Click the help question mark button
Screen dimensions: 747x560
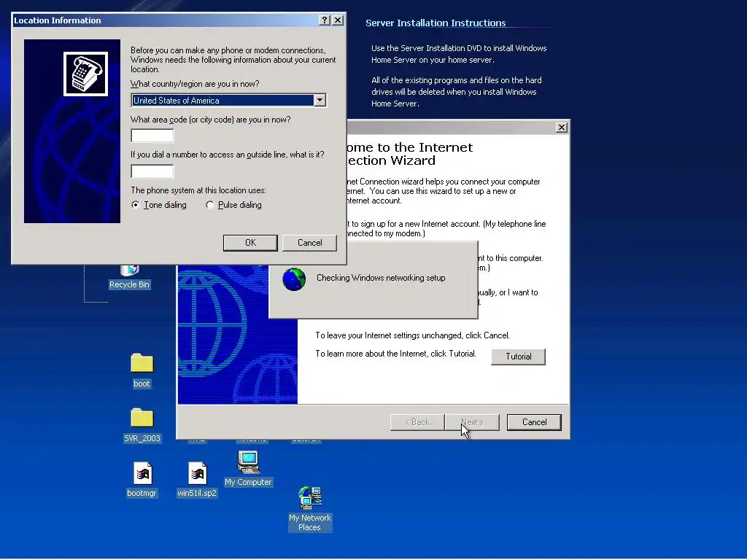tap(325, 20)
